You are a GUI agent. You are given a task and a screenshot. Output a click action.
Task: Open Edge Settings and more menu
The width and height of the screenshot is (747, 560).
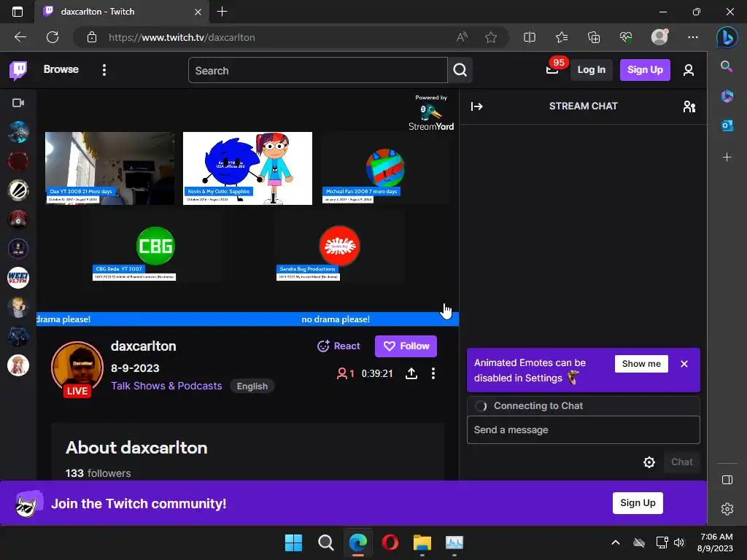click(x=693, y=37)
